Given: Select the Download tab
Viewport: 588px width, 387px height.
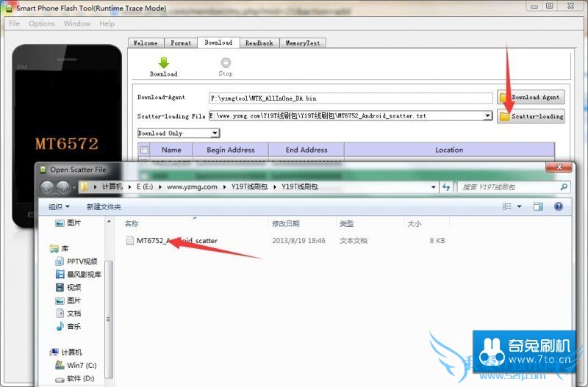Looking at the screenshot, I should [218, 43].
